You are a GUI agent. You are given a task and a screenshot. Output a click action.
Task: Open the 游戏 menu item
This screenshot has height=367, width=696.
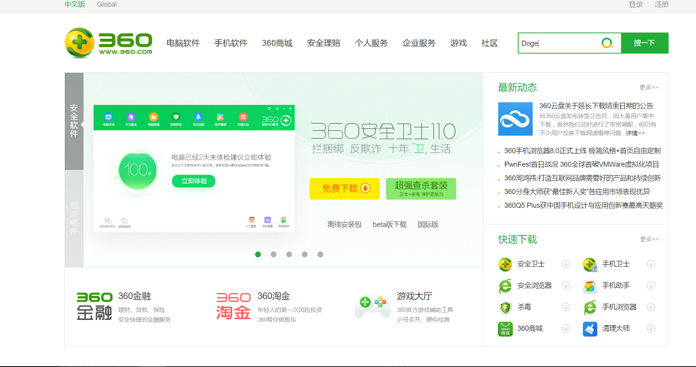coord(459,43)
